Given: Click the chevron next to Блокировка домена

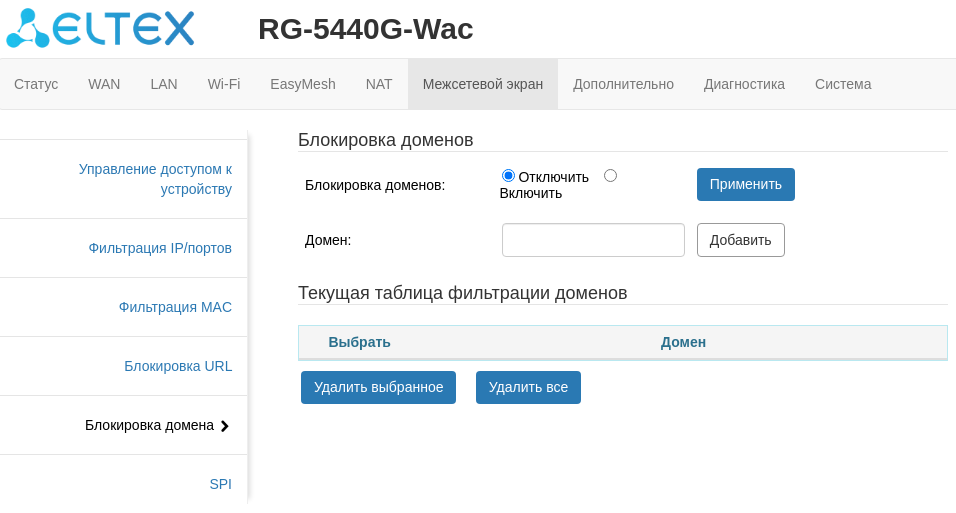Looking at the screenshot, I should (x=225, y=426).
